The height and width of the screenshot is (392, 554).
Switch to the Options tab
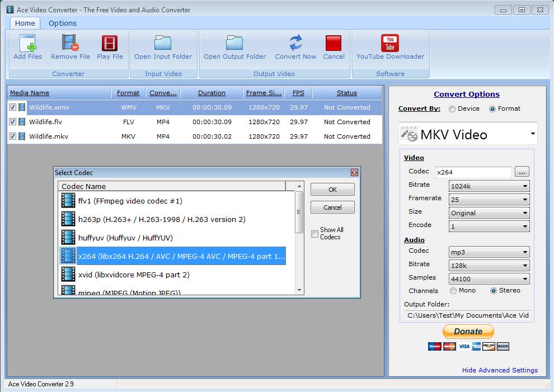click(x=62, y=23)
